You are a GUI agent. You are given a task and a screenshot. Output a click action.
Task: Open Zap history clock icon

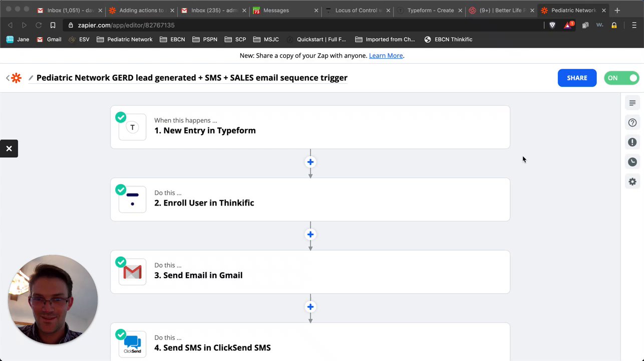point(632,162)
